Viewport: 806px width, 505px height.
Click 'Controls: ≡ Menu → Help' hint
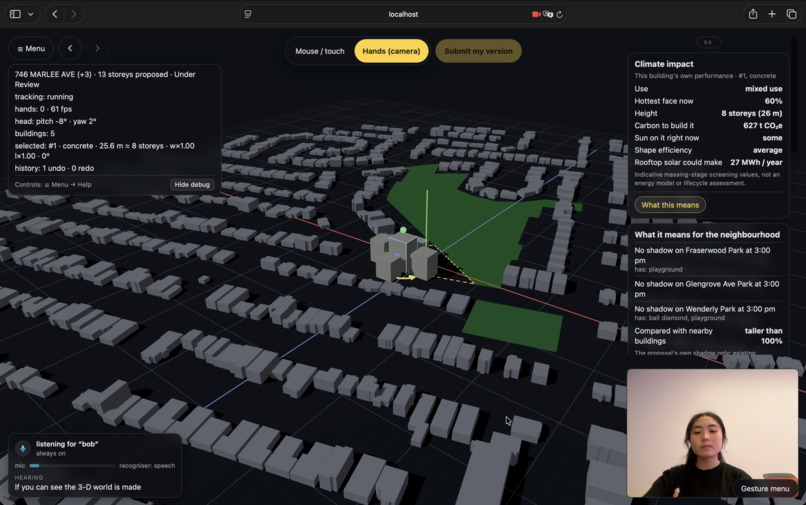coord(53,184)
